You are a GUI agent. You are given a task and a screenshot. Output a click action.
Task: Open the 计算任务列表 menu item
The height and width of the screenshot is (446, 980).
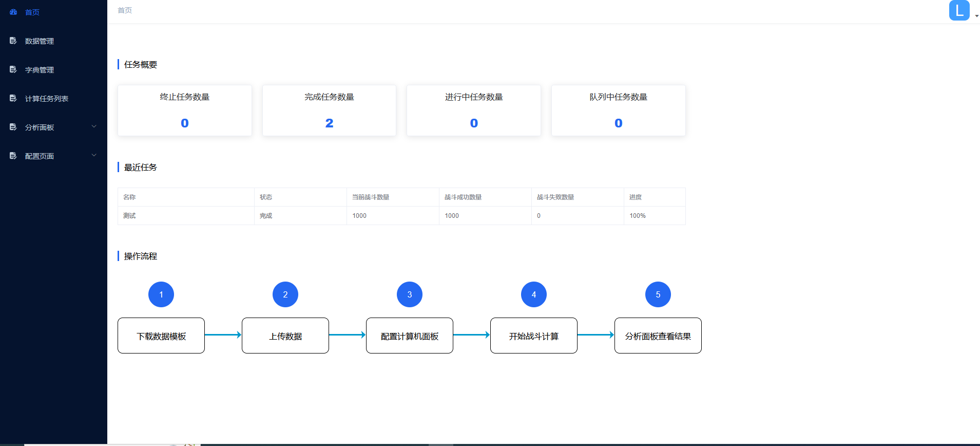click(53, 98)
